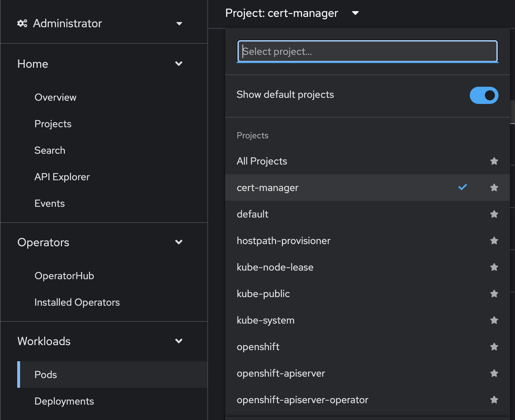Open the OperatorHub menu entry

point(64,276)
